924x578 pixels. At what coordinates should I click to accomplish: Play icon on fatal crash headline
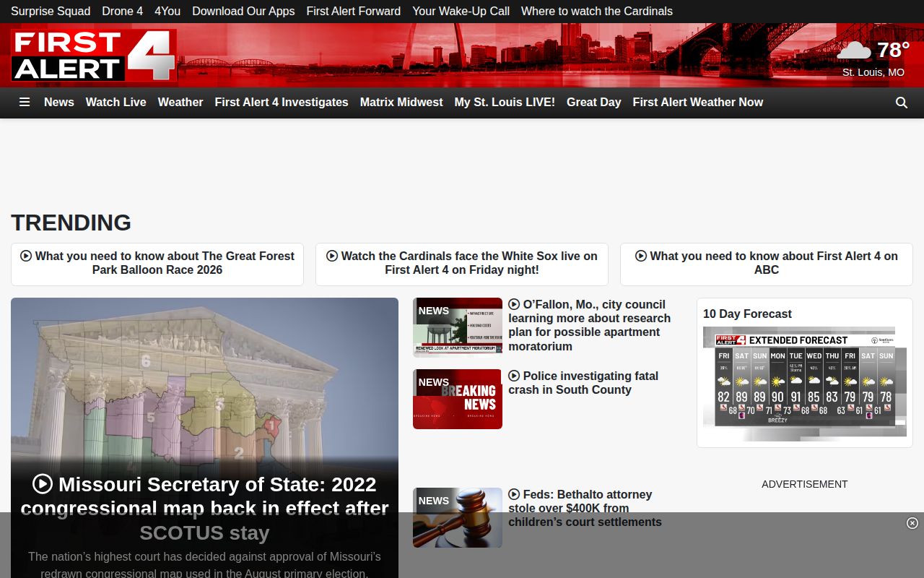(x=514, y=376)
